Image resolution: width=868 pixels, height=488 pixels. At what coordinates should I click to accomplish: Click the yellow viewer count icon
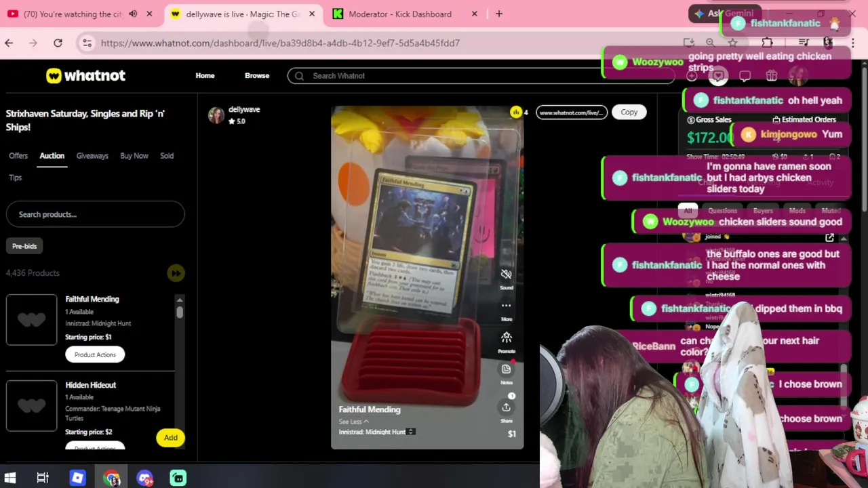click(516, 112)
